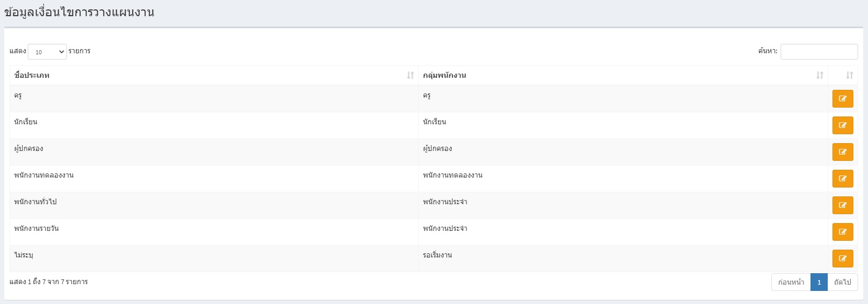Screen dimensions: 868x304
Task: Select page 1 in the pagination
Action: pyautogui.click(x=819, y=282)
